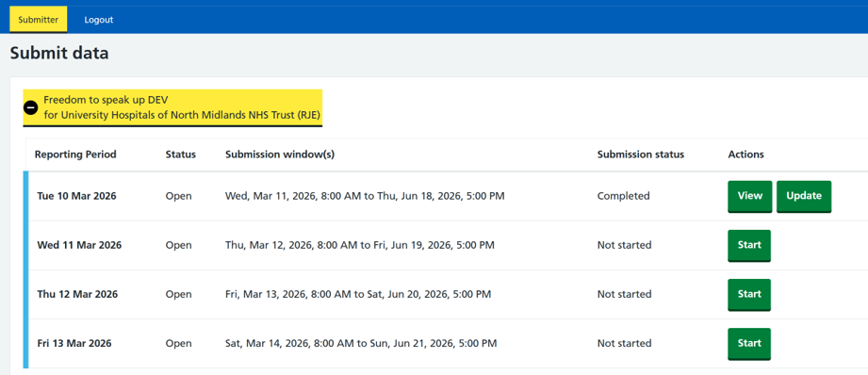Start the Thu 12 Mar 2026 submission
The image size is (868, 375).
point(749,294)
